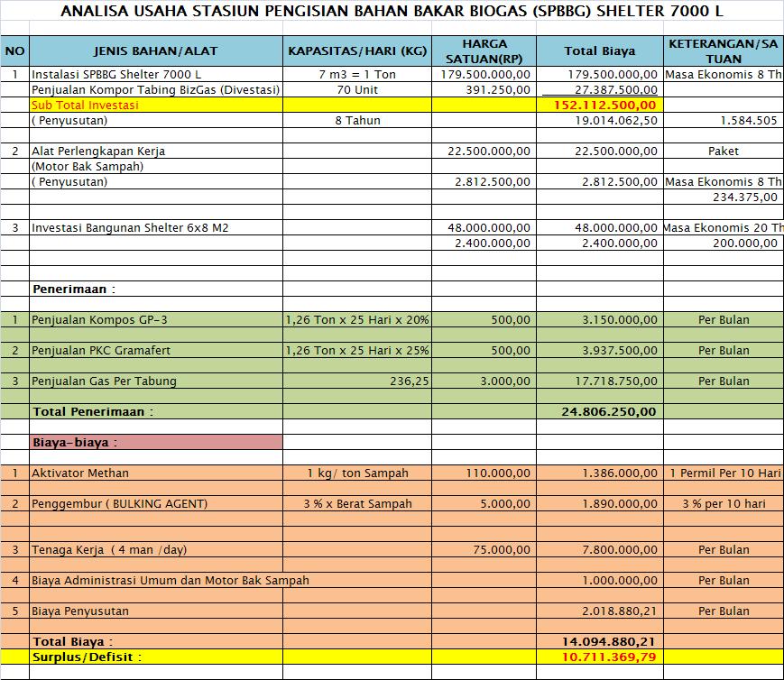Select 'Biaya Administrasi Umum dan Motor Bak Sampah'

point(170,581)
